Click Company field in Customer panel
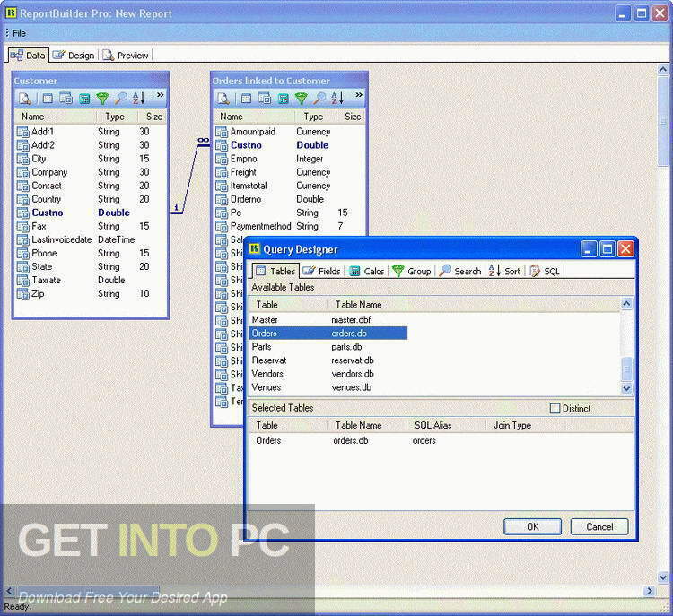The height and width of the screenshot is (616, 673). click(49, 172)
